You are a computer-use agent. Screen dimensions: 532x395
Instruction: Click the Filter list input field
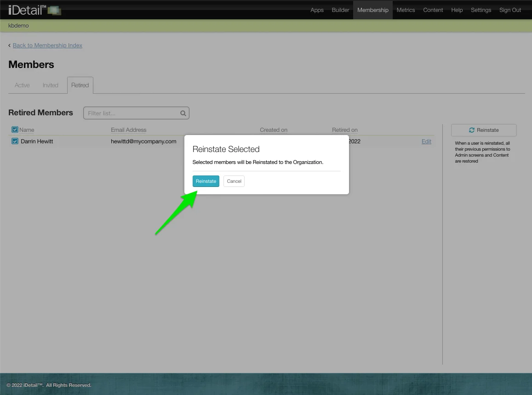coord(131,113)
